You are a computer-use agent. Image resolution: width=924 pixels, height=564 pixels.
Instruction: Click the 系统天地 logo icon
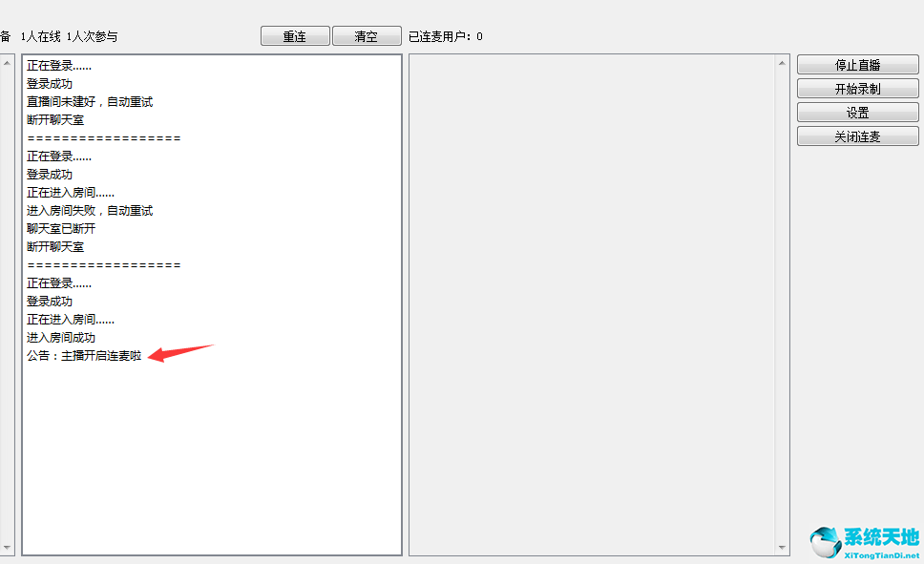coord(826,542)
